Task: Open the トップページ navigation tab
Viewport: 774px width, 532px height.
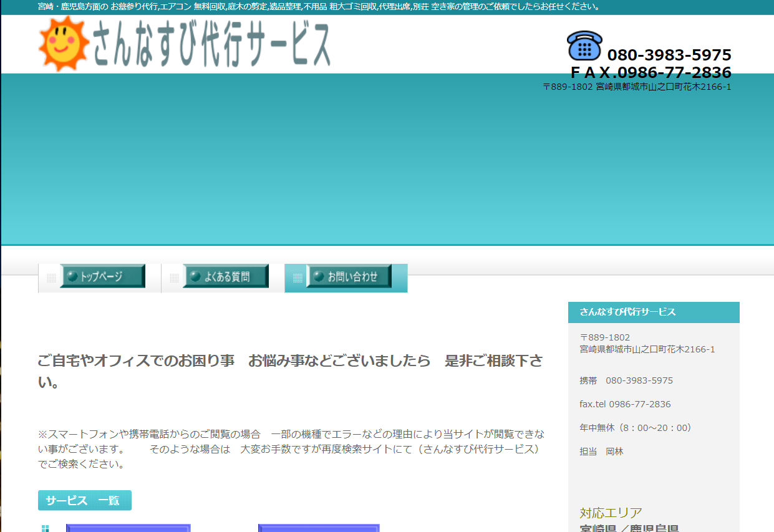Action: tap(102, 276)
